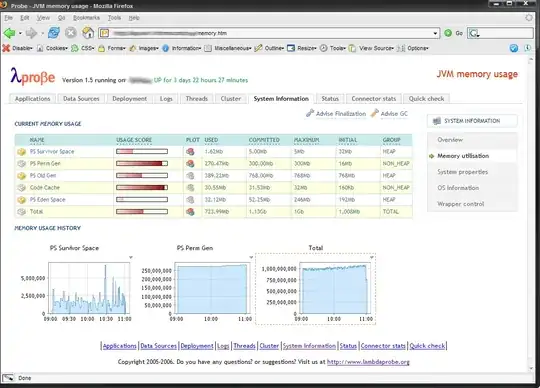Switch to the Quick check tab
Image resolution: width=540 pixels, height=388 pixels.
pos(426,99)
